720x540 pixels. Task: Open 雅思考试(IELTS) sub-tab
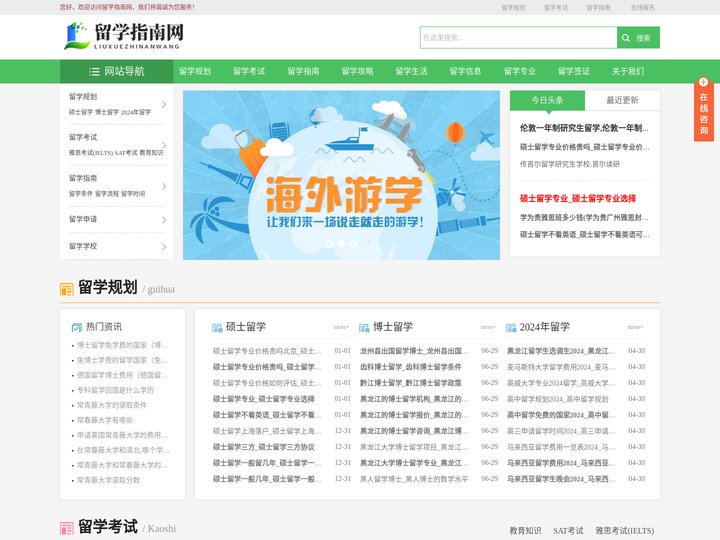click(624, 530)
